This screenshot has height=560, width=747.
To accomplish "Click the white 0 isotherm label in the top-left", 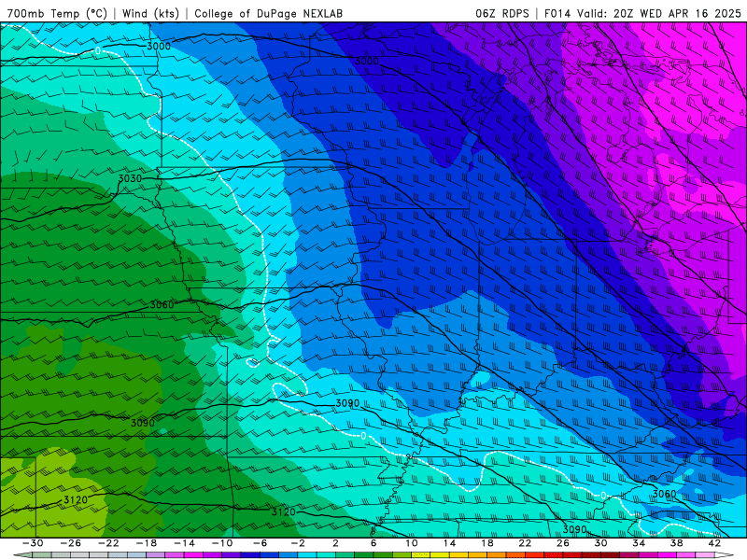I will (98, 51).
